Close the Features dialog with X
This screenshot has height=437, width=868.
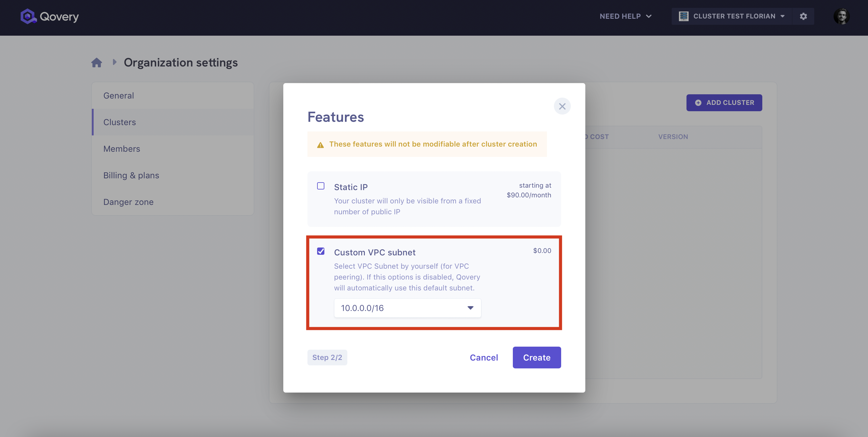(x=562, y=106)
